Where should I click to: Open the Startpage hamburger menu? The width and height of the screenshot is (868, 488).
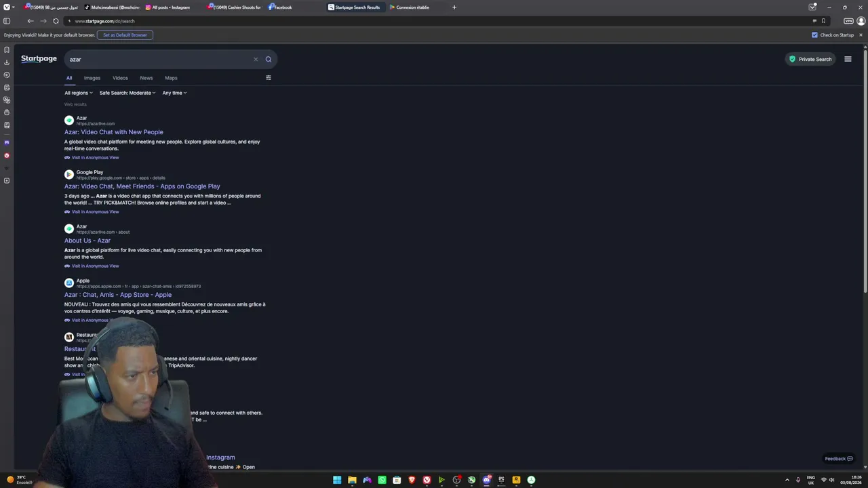[x=848, y=59]
